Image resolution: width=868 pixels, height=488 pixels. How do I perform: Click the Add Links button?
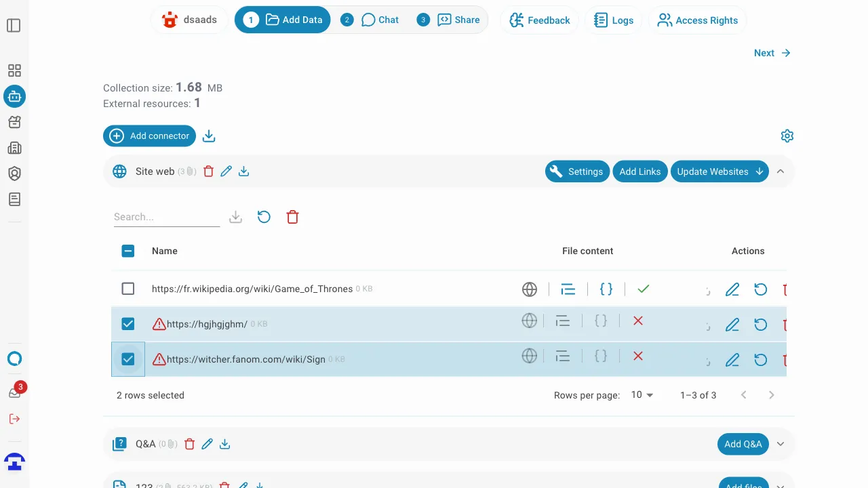(639, 171)
